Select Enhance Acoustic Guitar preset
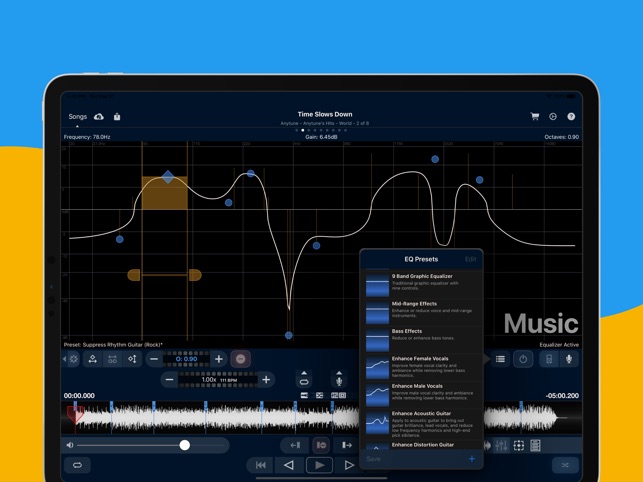The image size is (643, 482). (422, 423)
